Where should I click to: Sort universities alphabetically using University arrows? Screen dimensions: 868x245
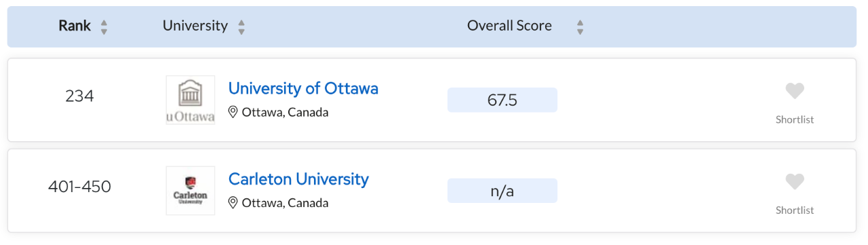click(241, 27)
